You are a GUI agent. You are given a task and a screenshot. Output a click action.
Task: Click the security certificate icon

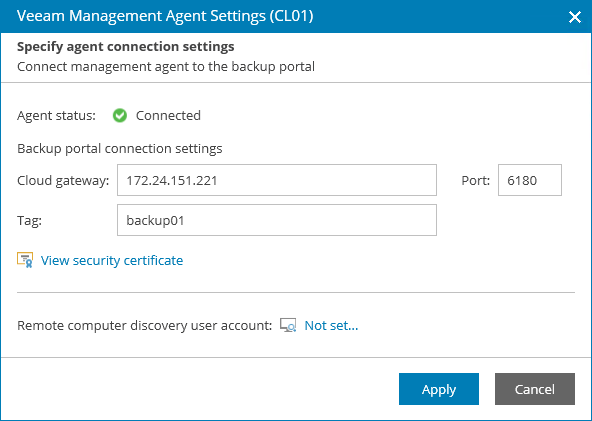[x=25, y=260]
